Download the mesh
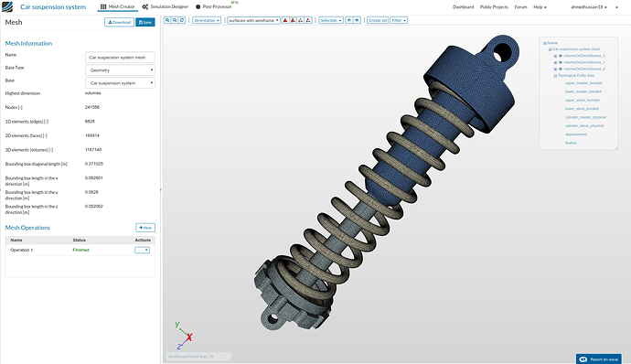Image resolution: width=631 pixels, height=364 pixels. click(119, 22)
